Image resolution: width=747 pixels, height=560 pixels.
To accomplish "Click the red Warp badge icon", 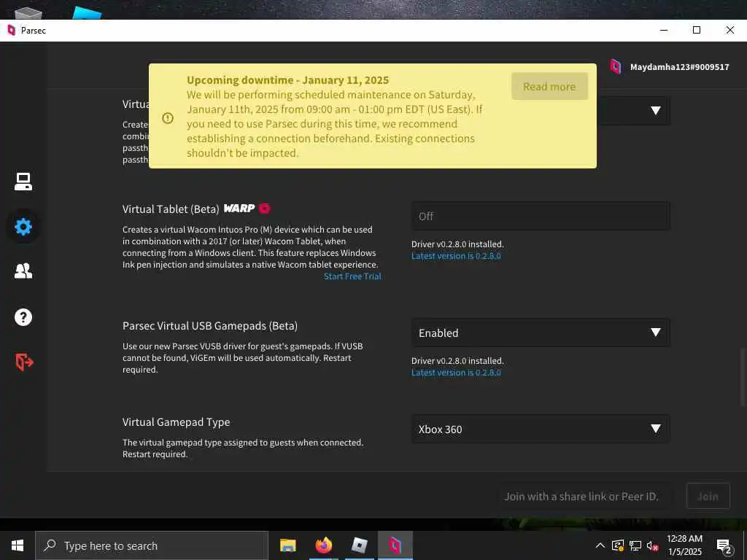I will point(264,208).
